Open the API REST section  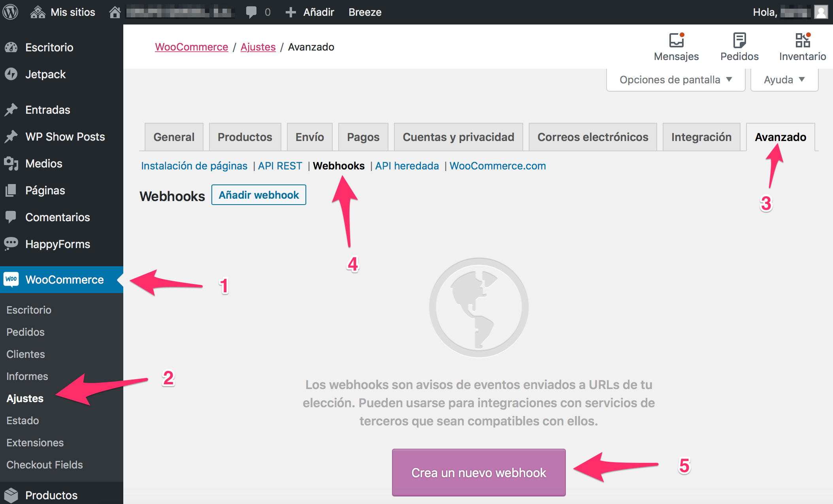[280, 166]
